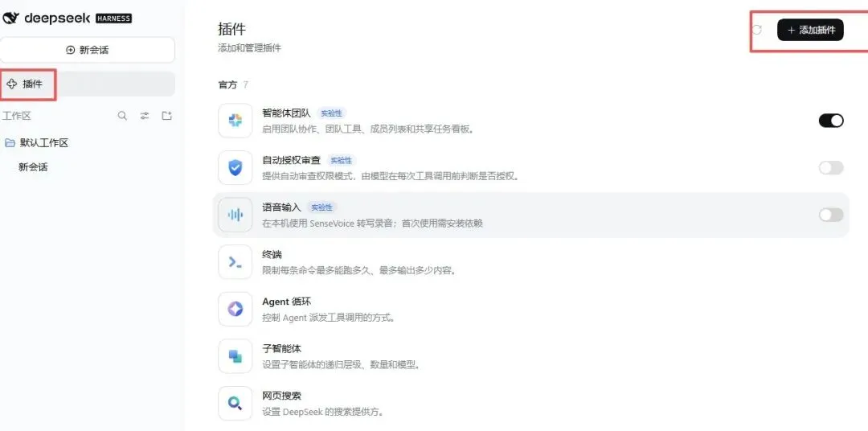Click the 添加插件 button

(x=810, y=30)
